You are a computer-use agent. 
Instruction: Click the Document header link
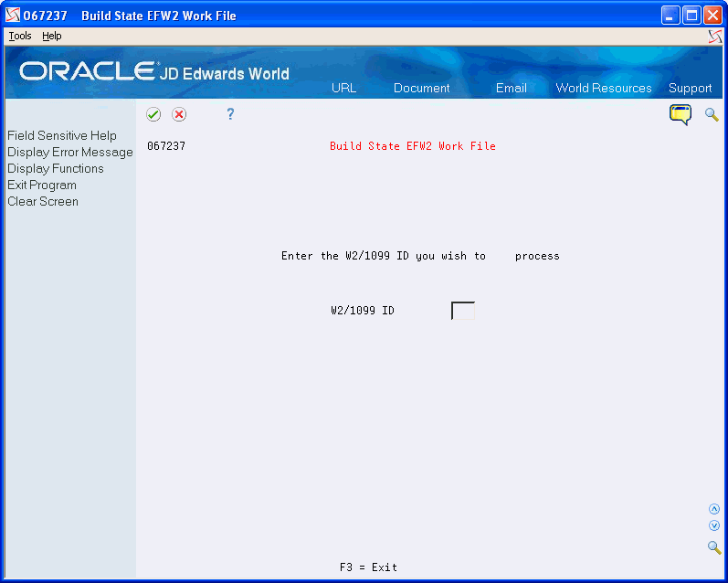coord(422,89)
